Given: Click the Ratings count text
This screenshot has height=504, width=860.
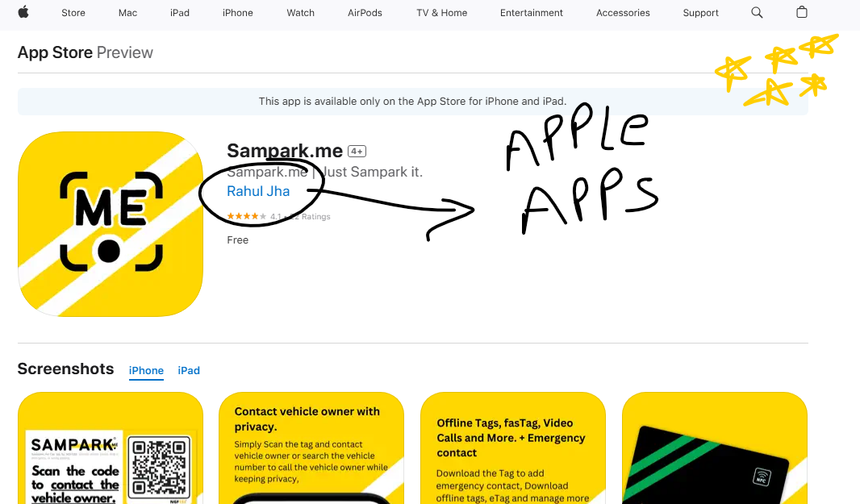Looking at the screenshot, I should [x=310, y=217].
